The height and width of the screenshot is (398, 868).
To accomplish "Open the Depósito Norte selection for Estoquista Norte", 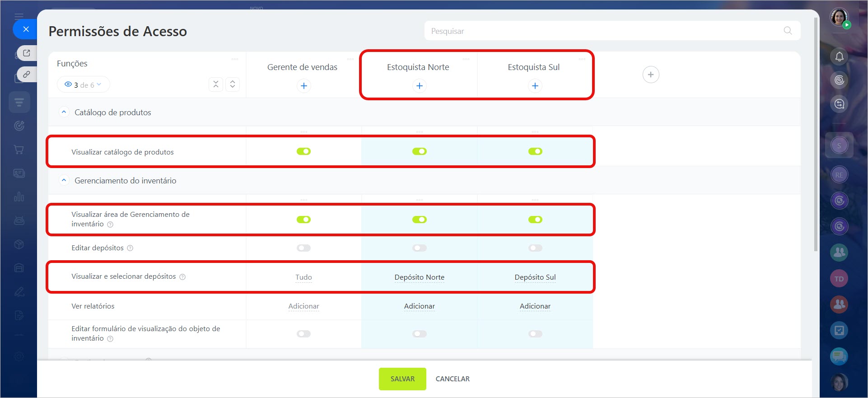I will point(419,277).
